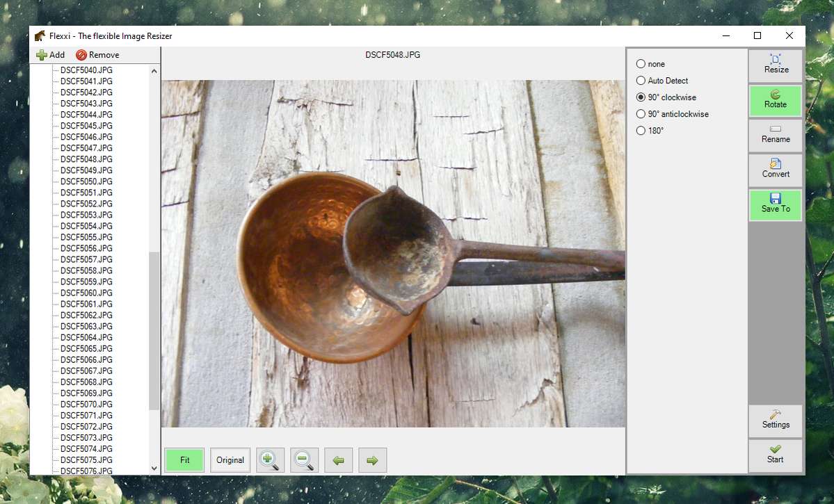The width and height of the screenshot is (834, 504).
Task: Select DSCF5047.JPG in the file list
Action: [x=86, y=148]
